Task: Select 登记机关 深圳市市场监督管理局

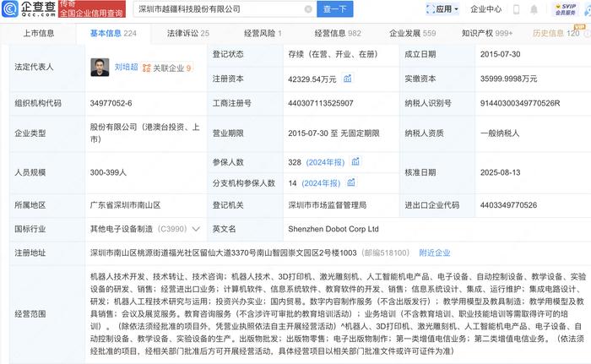Action: (x=328, y=205)
